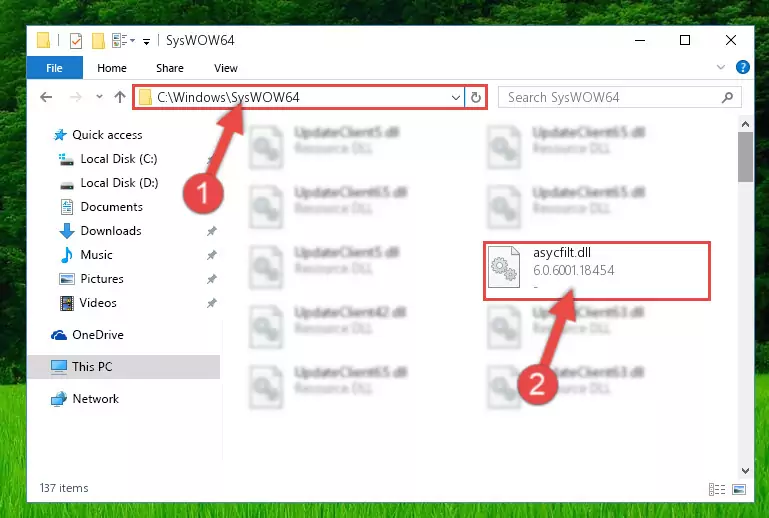Maximize the SysWOW64 window
The height and width of the screenshot is (518, 769).
tap(685, 40)
